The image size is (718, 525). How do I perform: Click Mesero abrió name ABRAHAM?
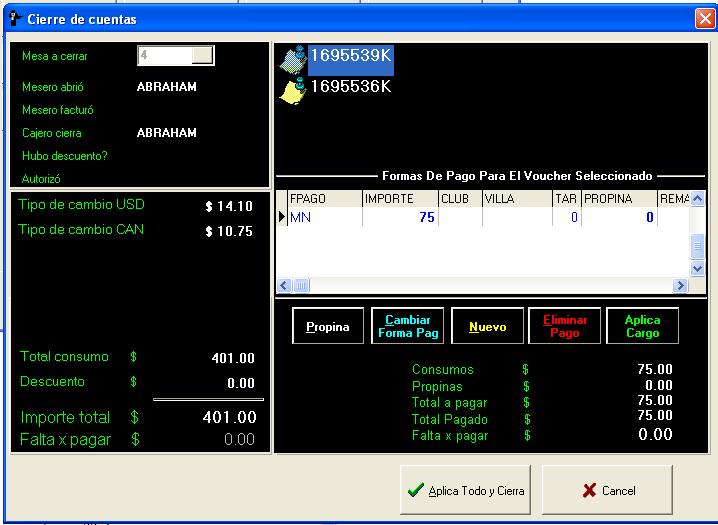[167, 87]
